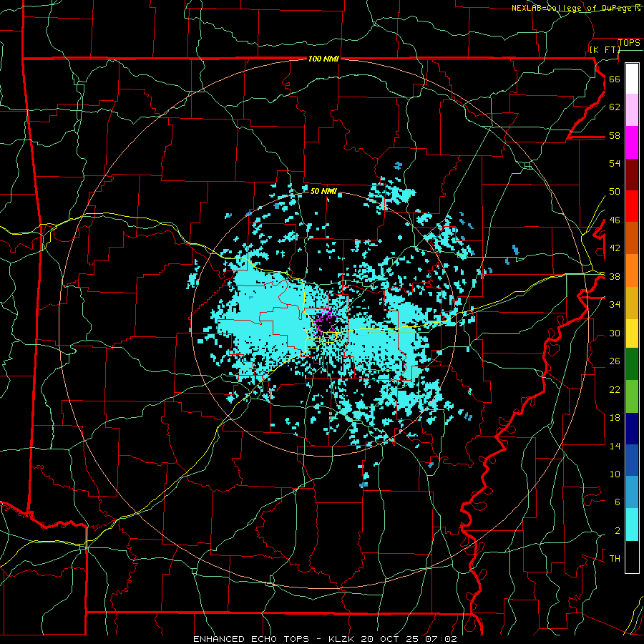Viewport: 644px width, 644px height.
Task: Click the '30' legend value
Action: click(x=615, y=333)
